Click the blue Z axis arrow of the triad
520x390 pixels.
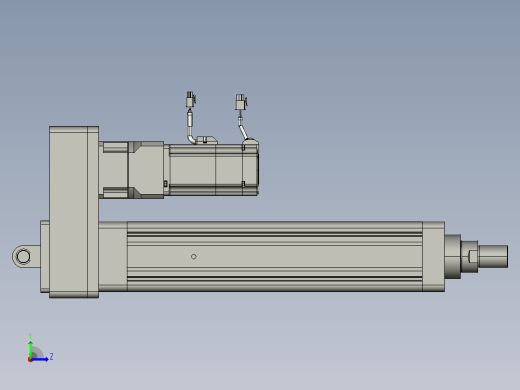40,359
